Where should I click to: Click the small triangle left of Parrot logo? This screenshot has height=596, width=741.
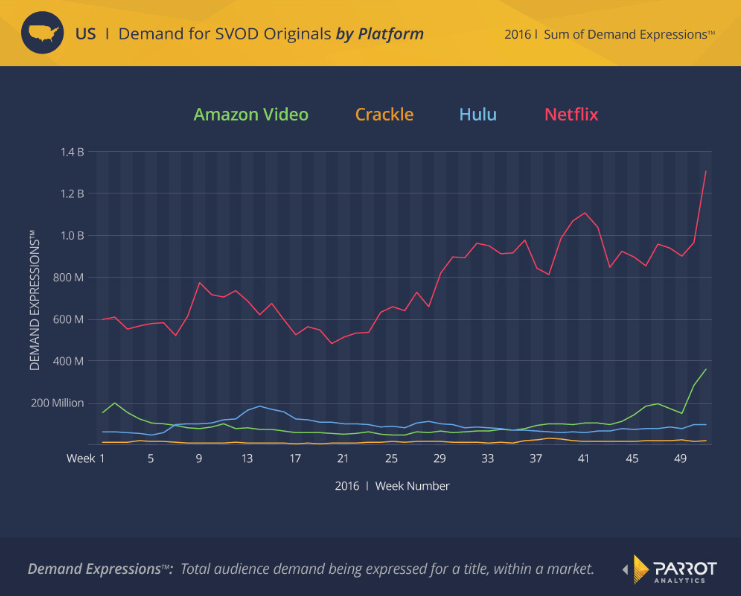point(625,570)
